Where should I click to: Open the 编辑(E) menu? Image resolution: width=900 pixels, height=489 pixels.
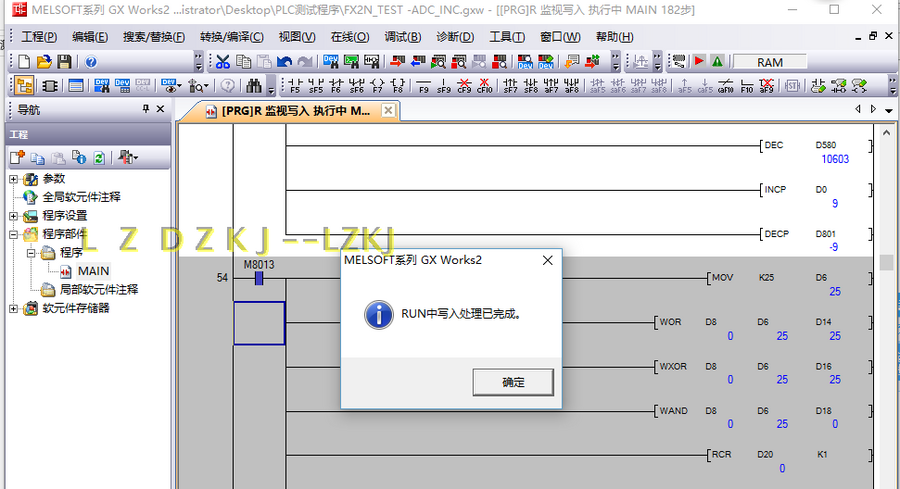coord(90,37)
